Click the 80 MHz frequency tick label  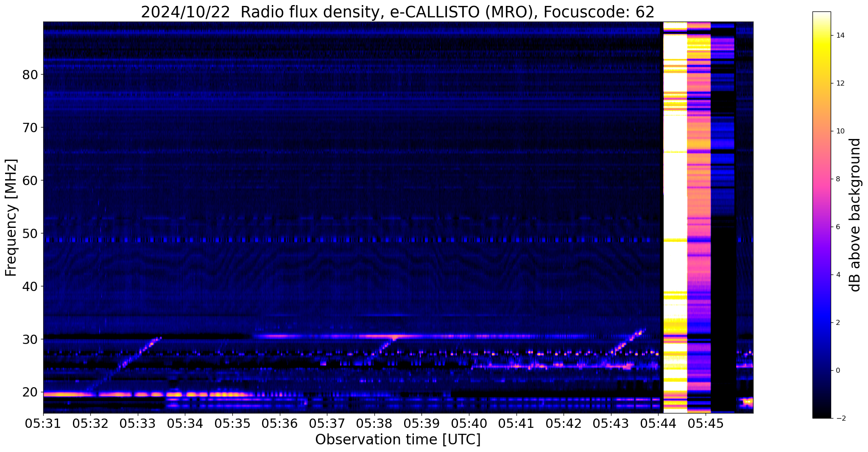click(30, 75)
